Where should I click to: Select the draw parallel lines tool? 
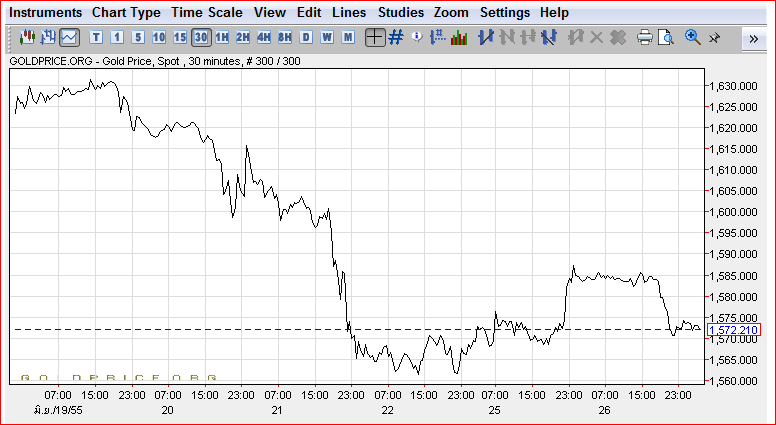(x=549, y=37)
